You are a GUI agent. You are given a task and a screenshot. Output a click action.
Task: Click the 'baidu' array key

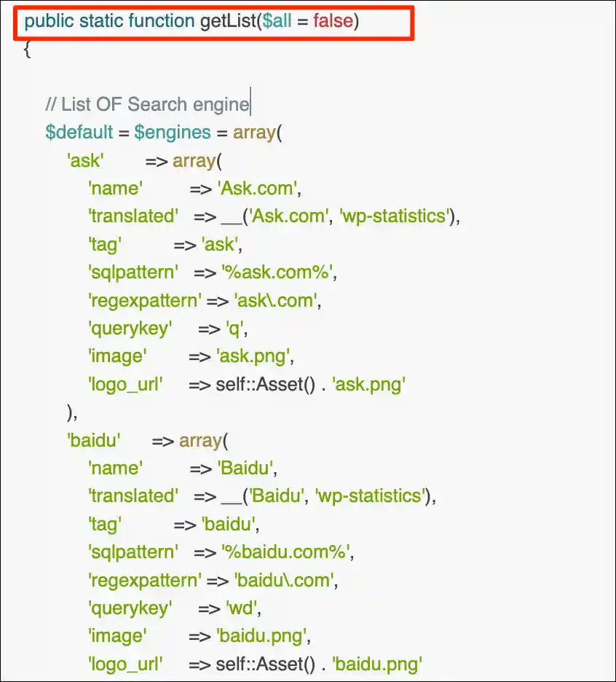coord(94,441)
